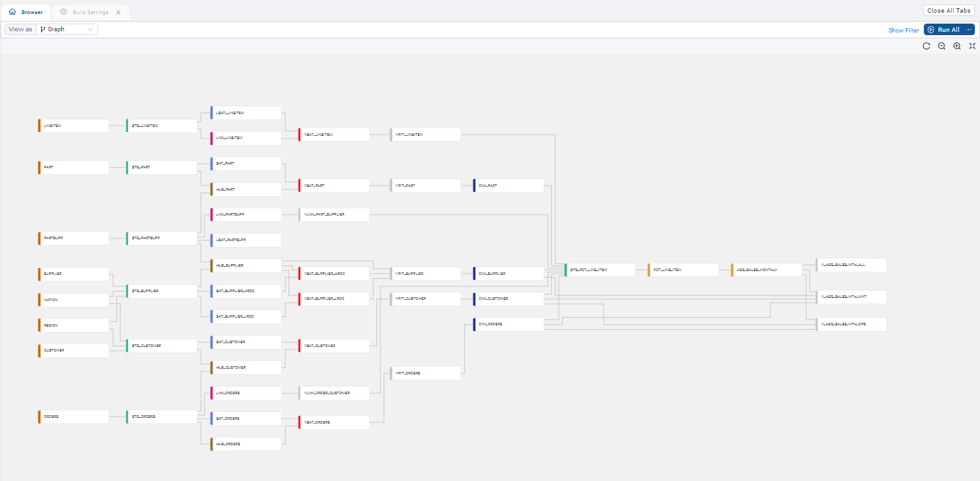Select the VLNK_PART_SUPPLIER node
980x481 pixels.
[334, 214]
